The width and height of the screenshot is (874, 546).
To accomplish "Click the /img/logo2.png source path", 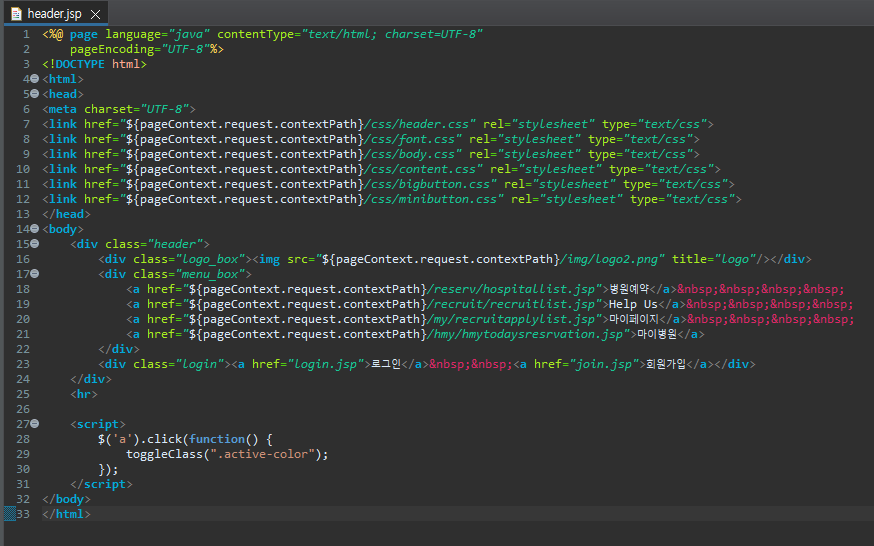I will click(610, 259).
